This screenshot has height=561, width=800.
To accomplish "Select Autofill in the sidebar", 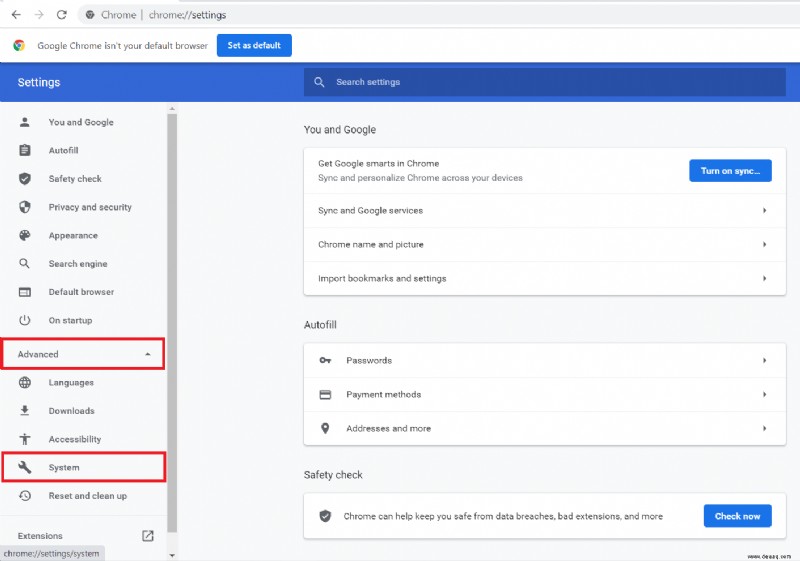I will point(63,150).
